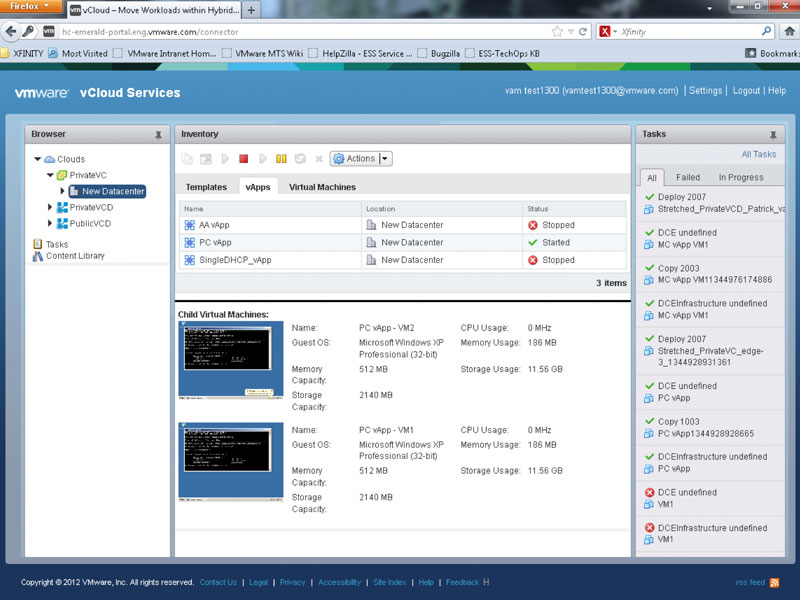The height and width of the screenshot is (600, 800).
Task: Select the PC vApp row
Action: tap(403, 242)
